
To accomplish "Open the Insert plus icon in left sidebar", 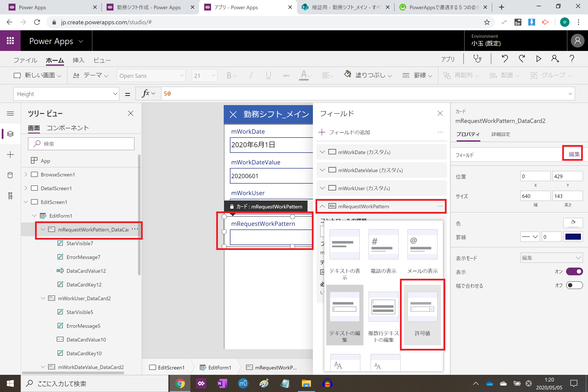I will tap(10, 155).
